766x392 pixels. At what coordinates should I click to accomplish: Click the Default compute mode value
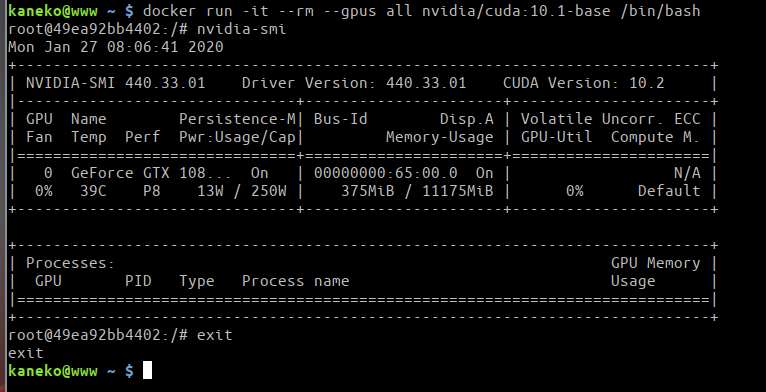point(669,191)
